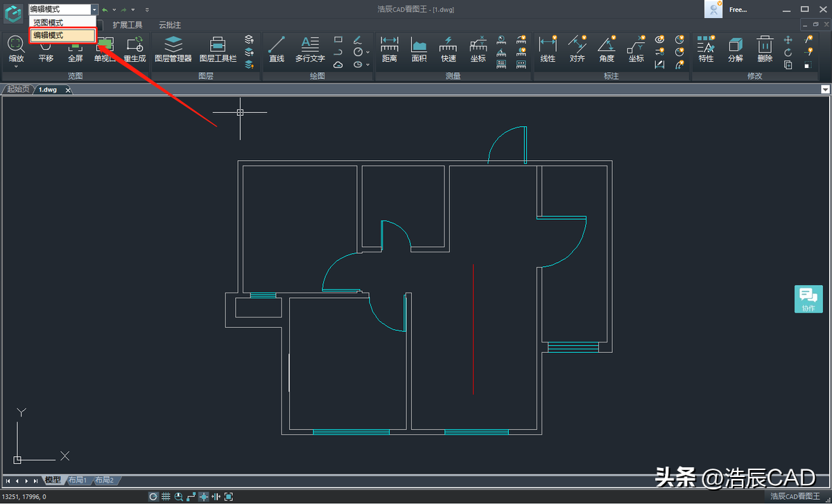The image size is (832, 504).
Task: Select 览图模式 from the mode list
Action: [49, 23]
